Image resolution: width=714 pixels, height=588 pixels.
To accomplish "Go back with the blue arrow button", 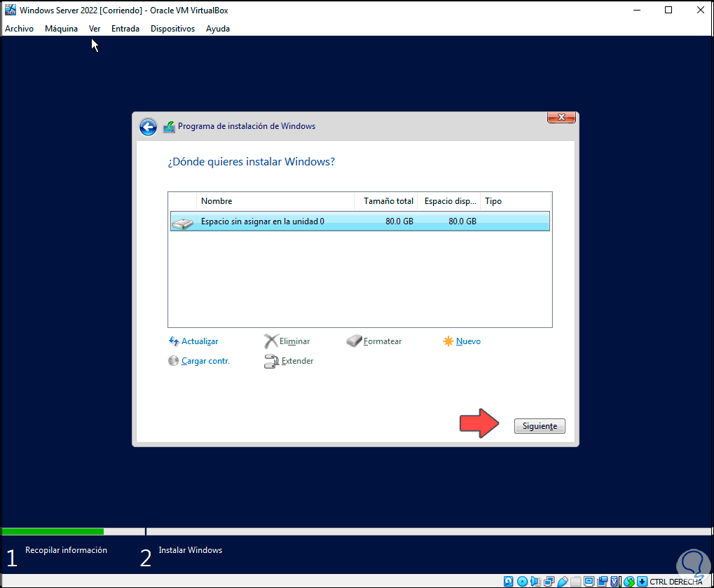I will click(148, 127).
